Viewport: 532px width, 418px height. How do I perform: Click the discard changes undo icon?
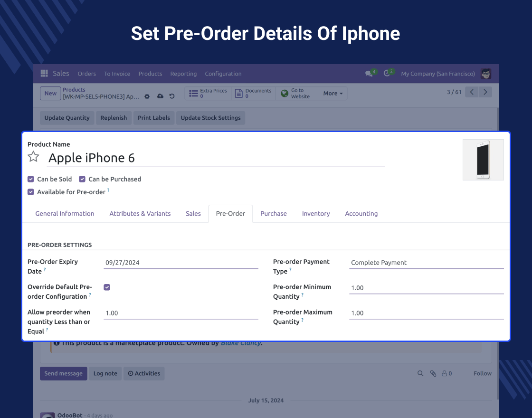[x=172, y=96]
